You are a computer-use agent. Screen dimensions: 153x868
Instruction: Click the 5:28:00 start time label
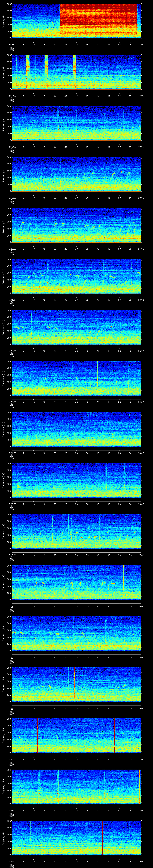(x=12, y=657)
